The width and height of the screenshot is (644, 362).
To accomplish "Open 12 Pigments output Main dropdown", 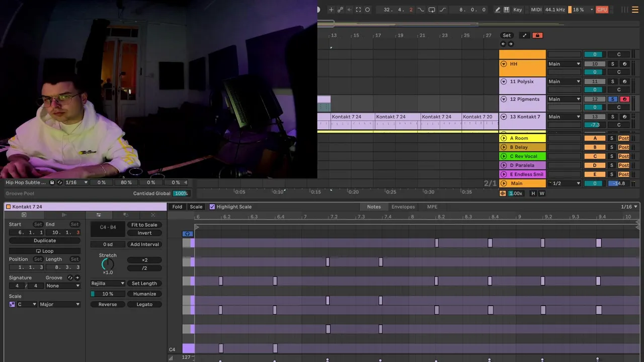I will 564,99.
